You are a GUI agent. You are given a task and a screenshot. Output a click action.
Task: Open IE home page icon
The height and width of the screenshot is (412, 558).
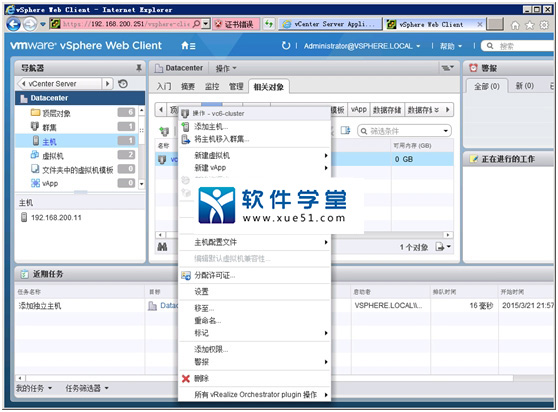tap(515, 25)
